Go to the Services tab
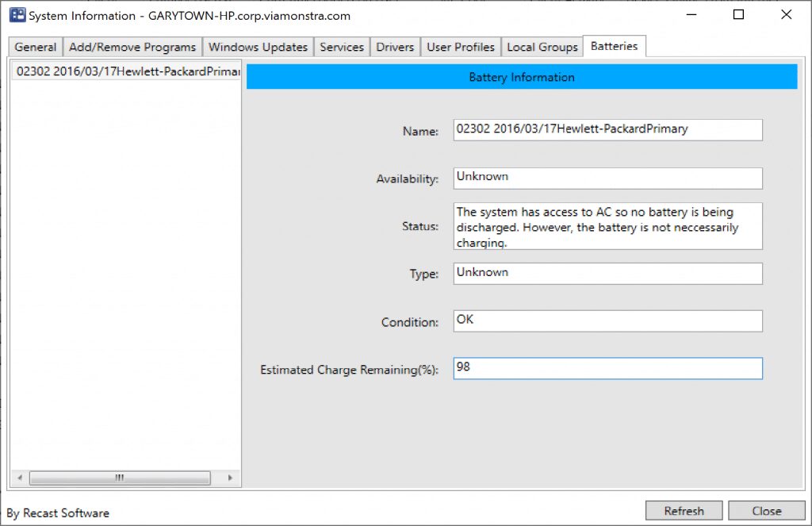Screen dimensions: 812x526 click(342, 48)
